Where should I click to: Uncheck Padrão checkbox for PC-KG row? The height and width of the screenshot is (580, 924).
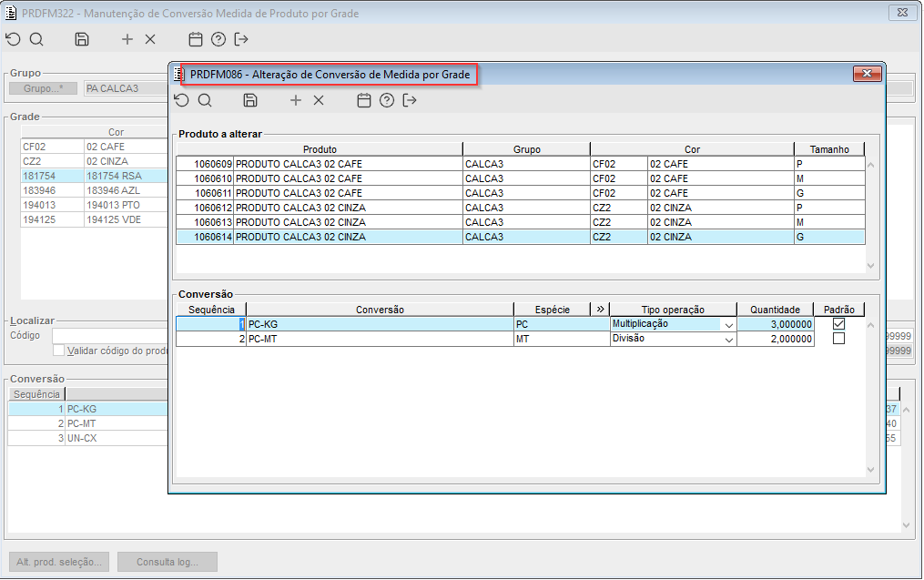838,323
